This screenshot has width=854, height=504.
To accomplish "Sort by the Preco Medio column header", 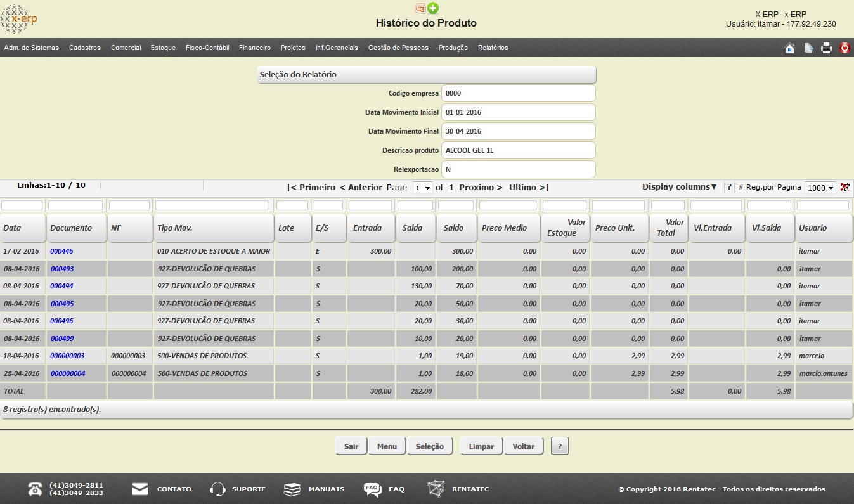I will 508,228.
